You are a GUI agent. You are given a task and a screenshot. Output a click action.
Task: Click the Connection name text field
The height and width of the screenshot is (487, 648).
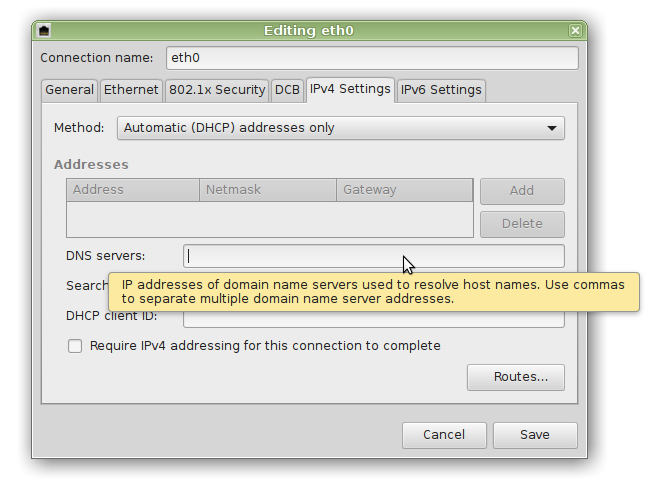[x=372, y=58]
